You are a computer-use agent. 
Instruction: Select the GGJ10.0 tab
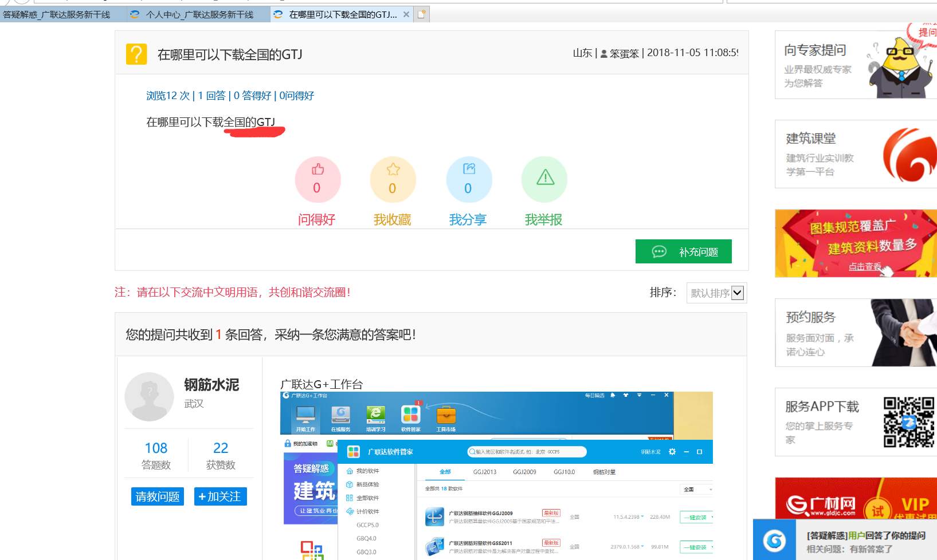564,472
